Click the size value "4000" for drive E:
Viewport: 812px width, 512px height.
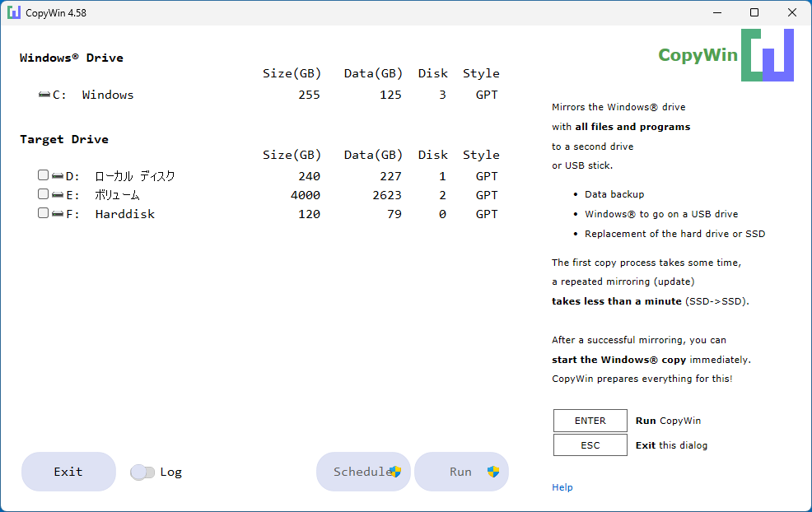306,195
